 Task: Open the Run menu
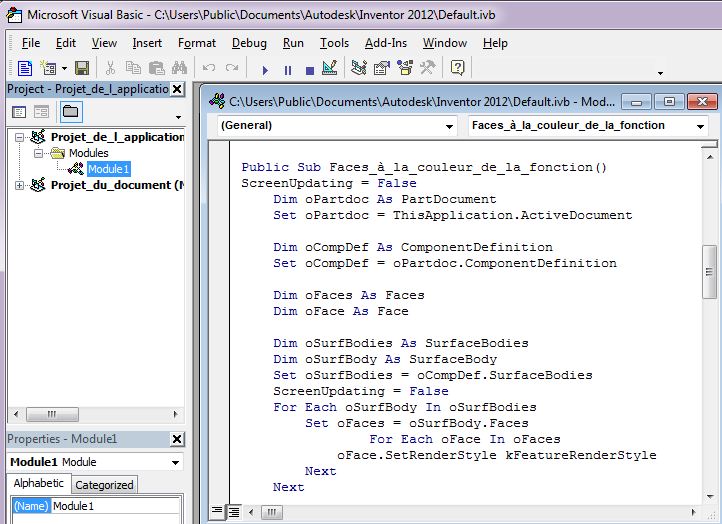(x=293, y=43)
